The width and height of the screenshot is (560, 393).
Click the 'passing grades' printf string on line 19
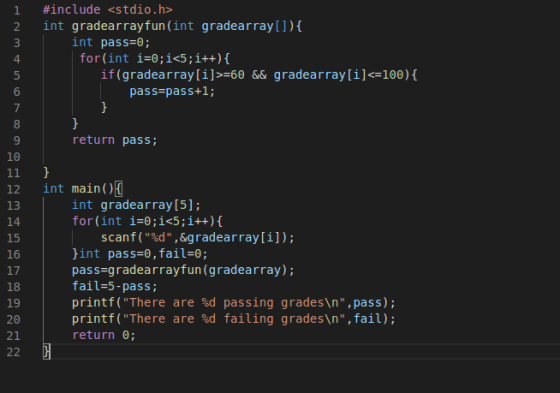pyautogui.click(x=234, y=303)
